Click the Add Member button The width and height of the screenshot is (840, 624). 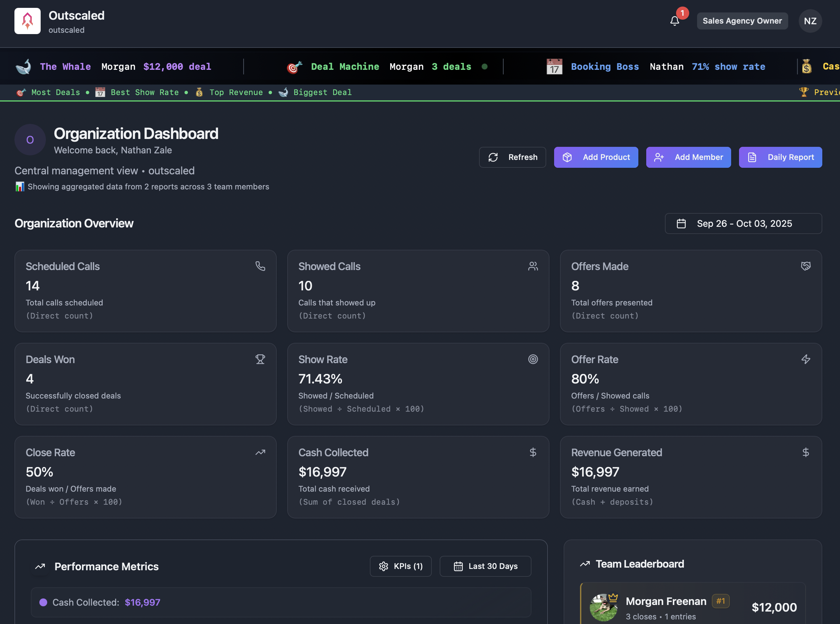[x=688, y=157]
